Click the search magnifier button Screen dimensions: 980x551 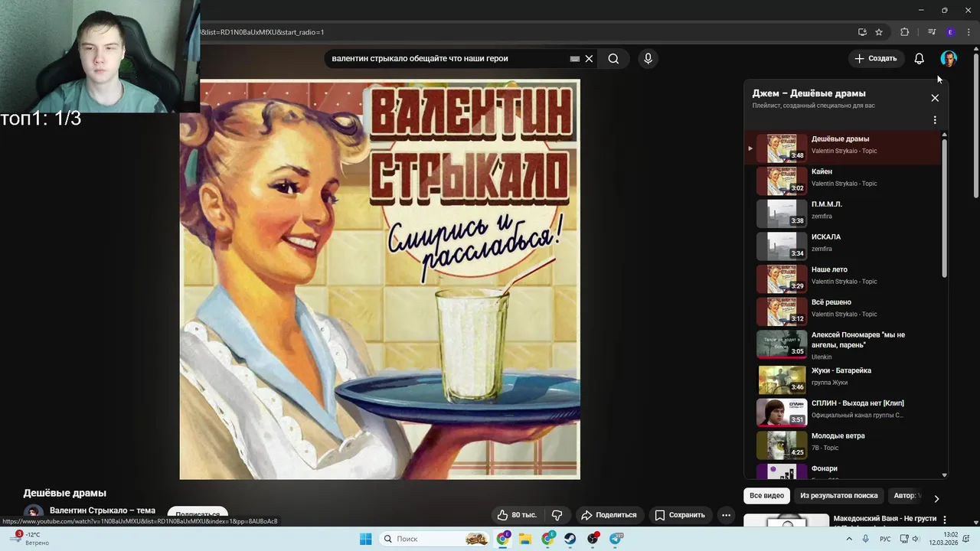[613, 59]
